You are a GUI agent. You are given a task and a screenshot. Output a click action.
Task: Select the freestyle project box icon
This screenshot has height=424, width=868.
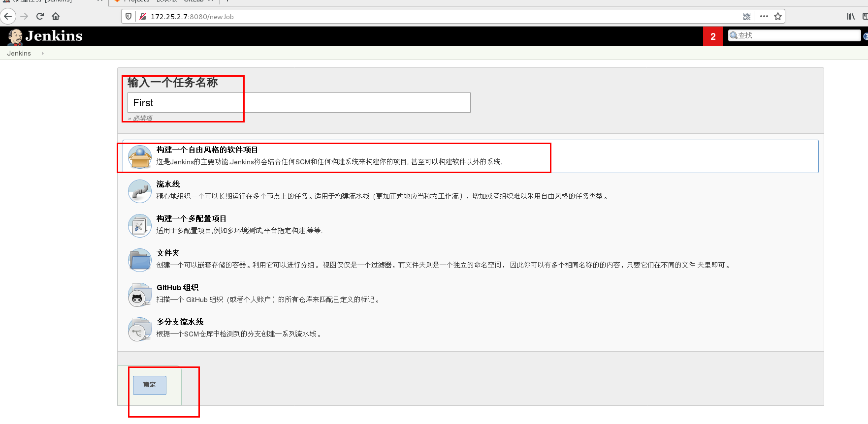point(140,156)
